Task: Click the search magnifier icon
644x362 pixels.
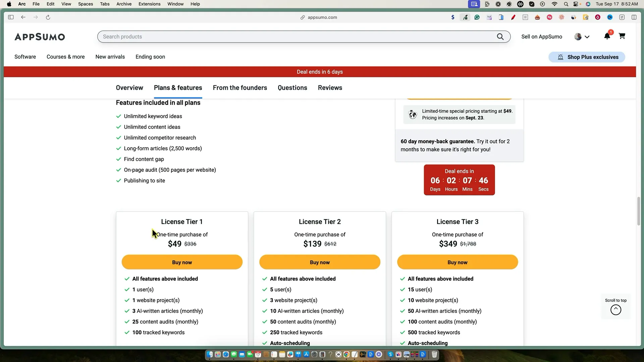Action: (x=500, y=37)
